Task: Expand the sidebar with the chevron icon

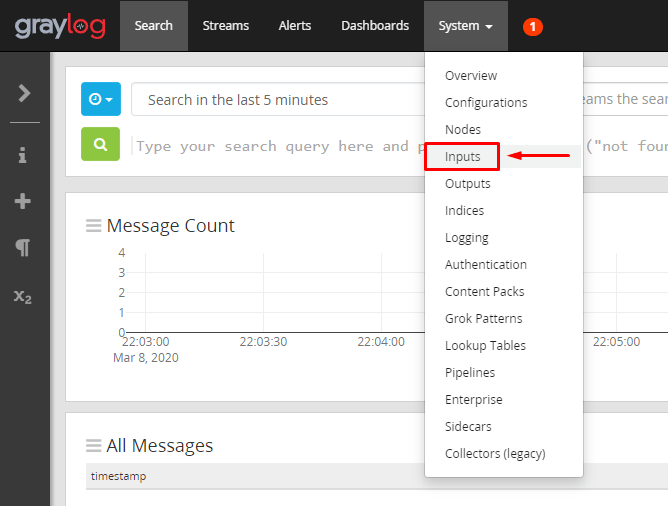Action: pyautogui.click(x=24, y=93)
